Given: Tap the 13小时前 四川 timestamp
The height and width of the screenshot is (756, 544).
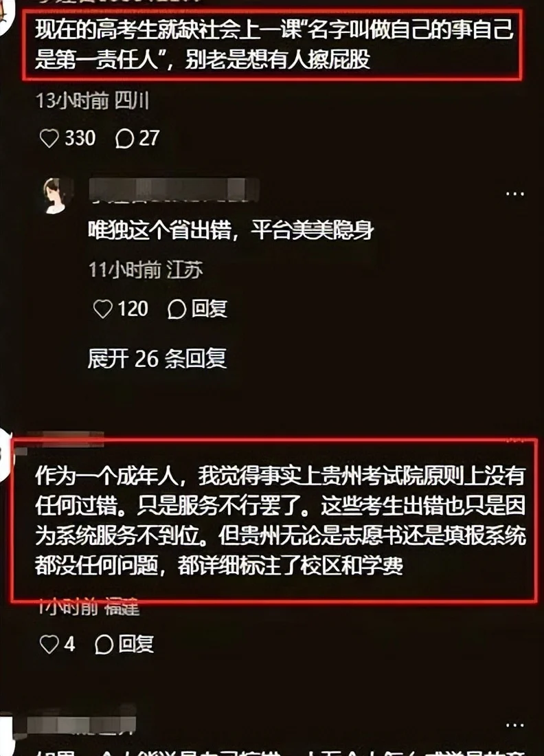Looking at the screenshot, I should [93, 101].
